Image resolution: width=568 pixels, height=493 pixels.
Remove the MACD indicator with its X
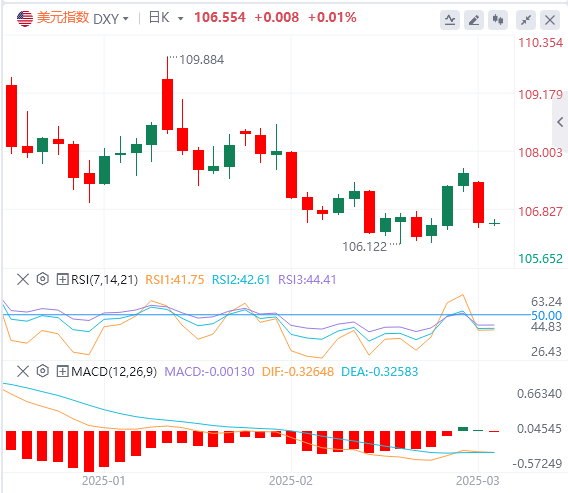(x=23, y=371)
